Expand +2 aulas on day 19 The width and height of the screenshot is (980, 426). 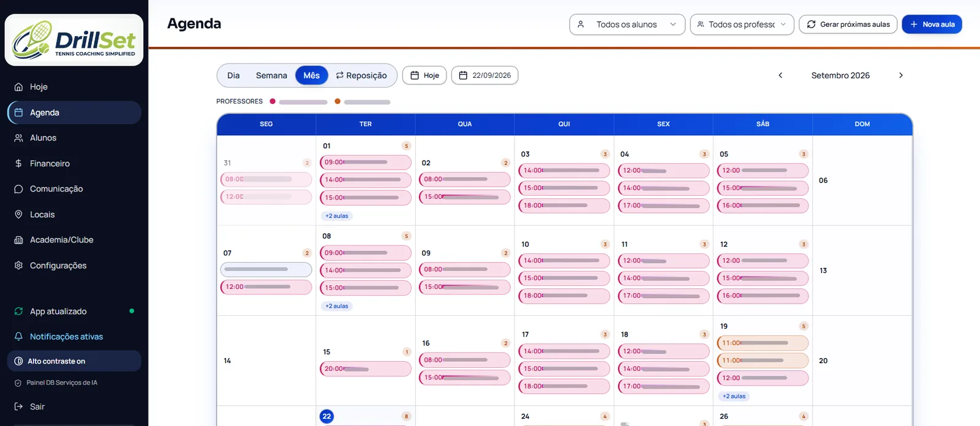click(x=734, y=396)
